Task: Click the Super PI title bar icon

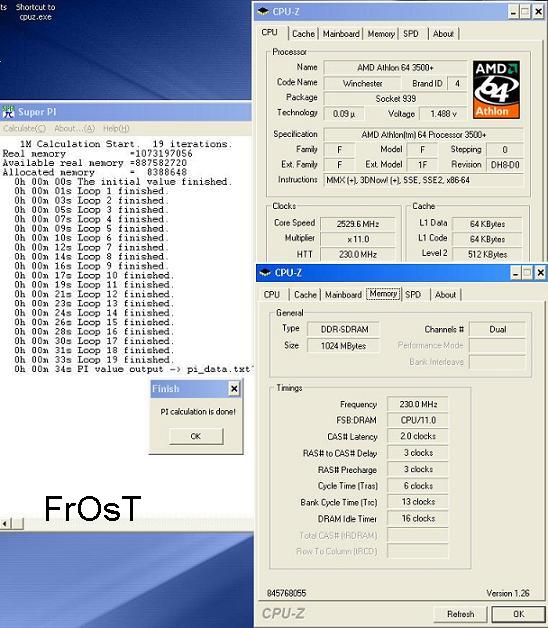Action: click(x=8, y=112)
